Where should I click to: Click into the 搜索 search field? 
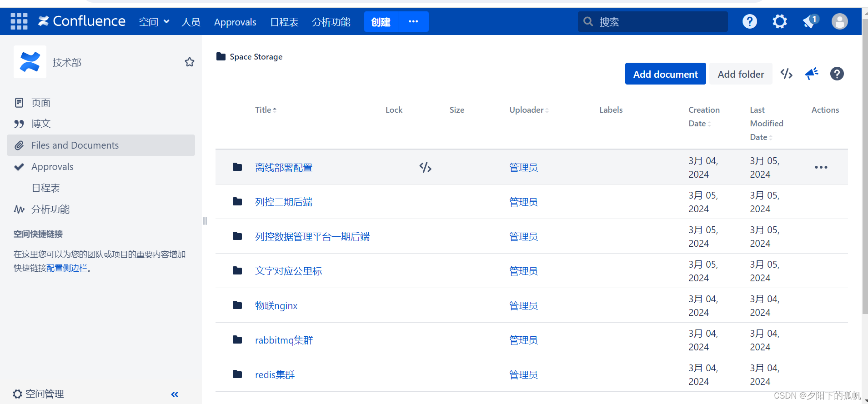pos(653,21)
